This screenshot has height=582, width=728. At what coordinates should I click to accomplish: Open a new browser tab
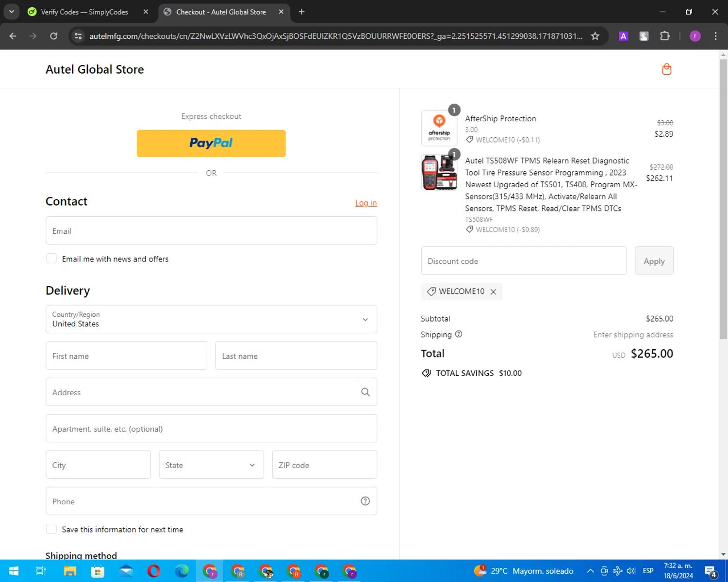point(301,12)
